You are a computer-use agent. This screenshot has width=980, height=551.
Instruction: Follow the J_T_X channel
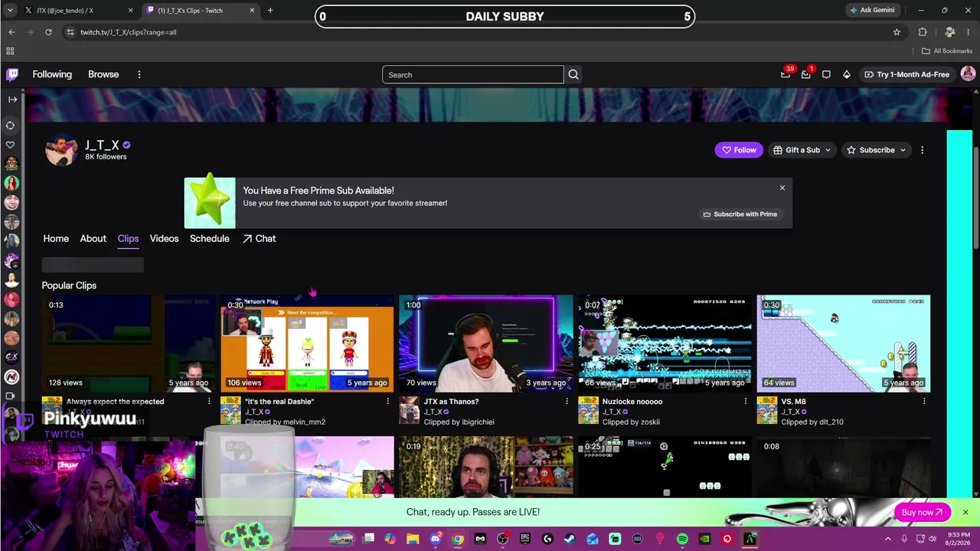tap(738, 150)
